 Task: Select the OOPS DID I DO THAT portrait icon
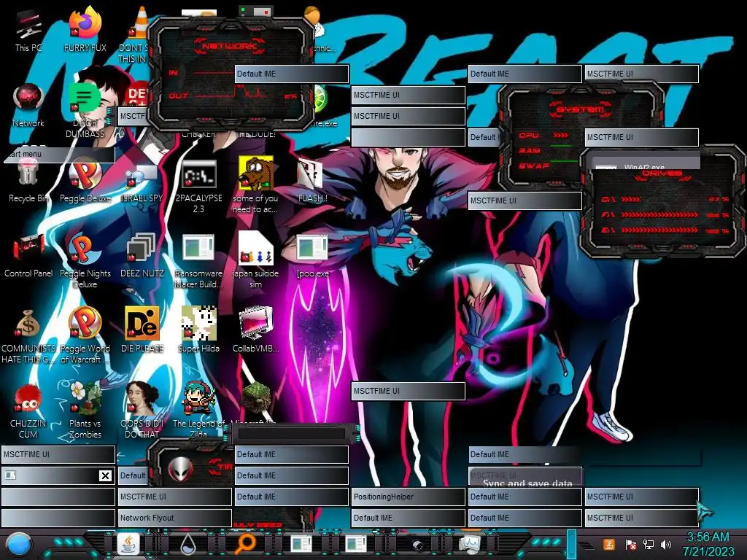tap(142, 410)
